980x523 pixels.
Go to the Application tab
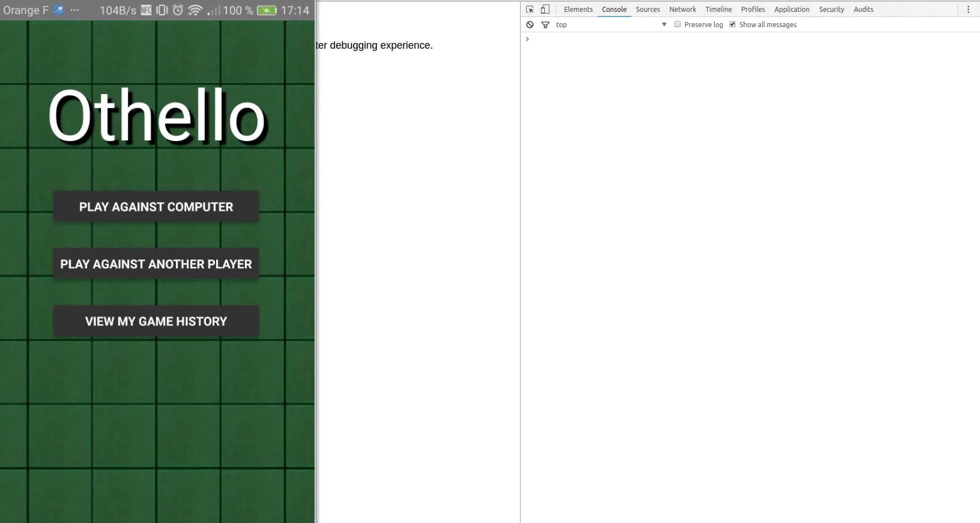coord(792,10)
